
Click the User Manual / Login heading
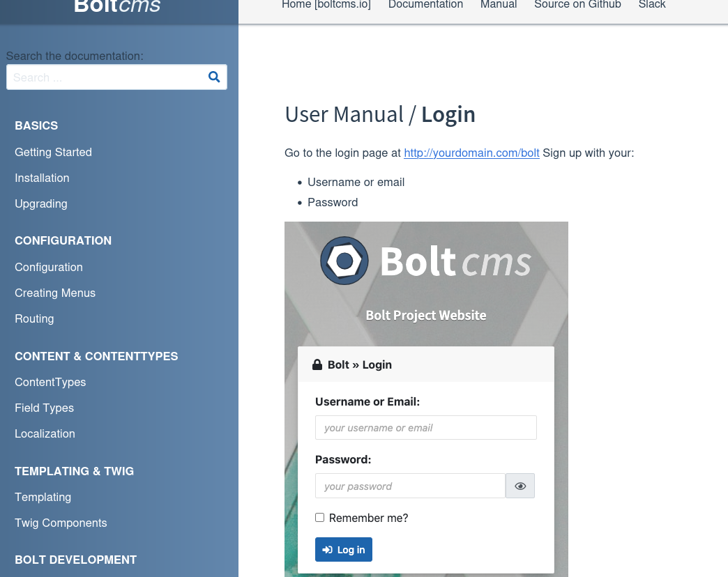(380, 114)
